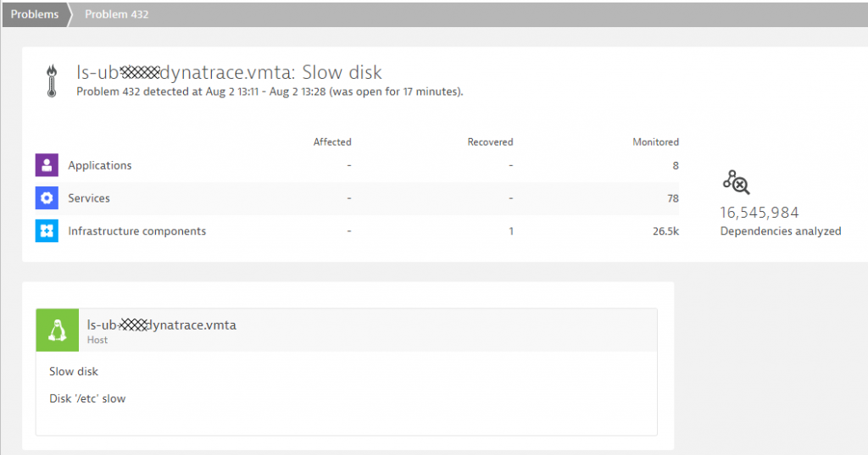Open the host name link in card

pyautogui.click(x=162, y=325)
